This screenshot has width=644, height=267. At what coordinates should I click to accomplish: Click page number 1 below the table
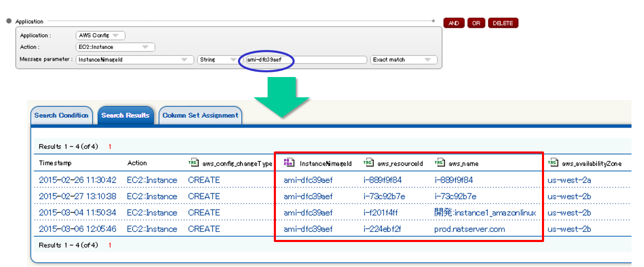point(110,245)
